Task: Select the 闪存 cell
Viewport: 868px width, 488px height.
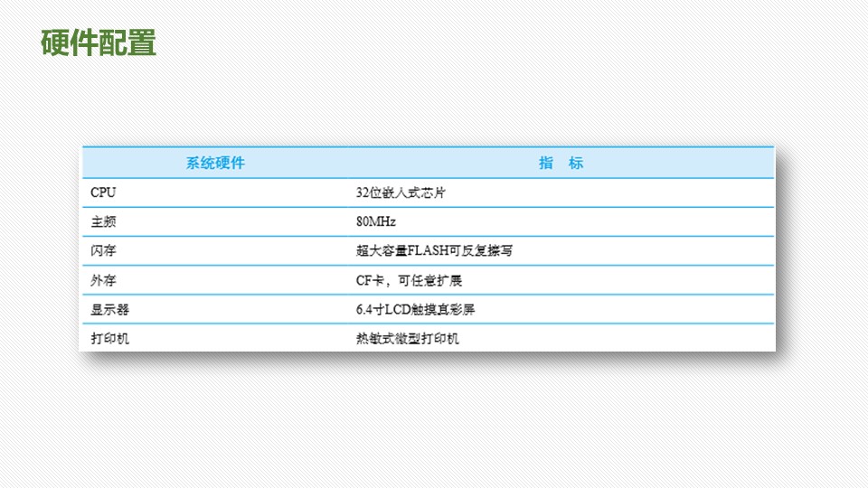Action: 215,250
